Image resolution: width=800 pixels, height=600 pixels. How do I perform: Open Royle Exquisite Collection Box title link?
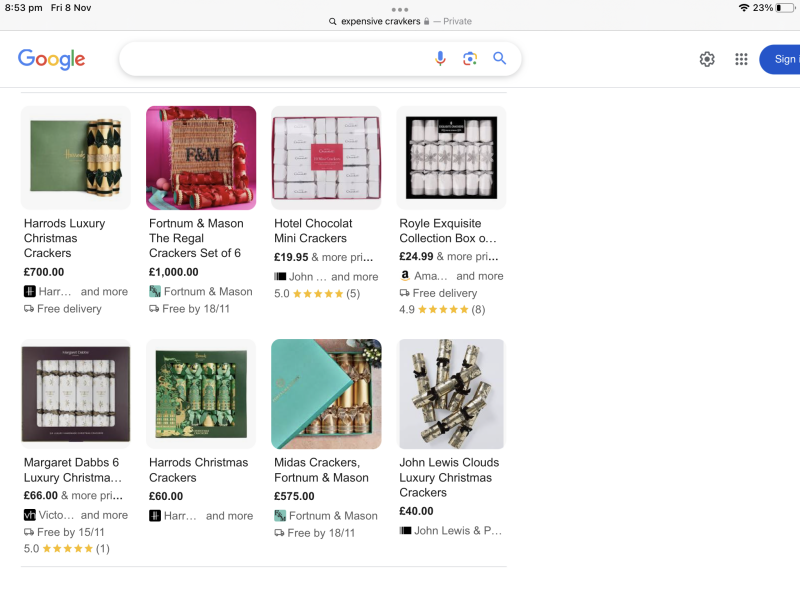pos(447,231)
